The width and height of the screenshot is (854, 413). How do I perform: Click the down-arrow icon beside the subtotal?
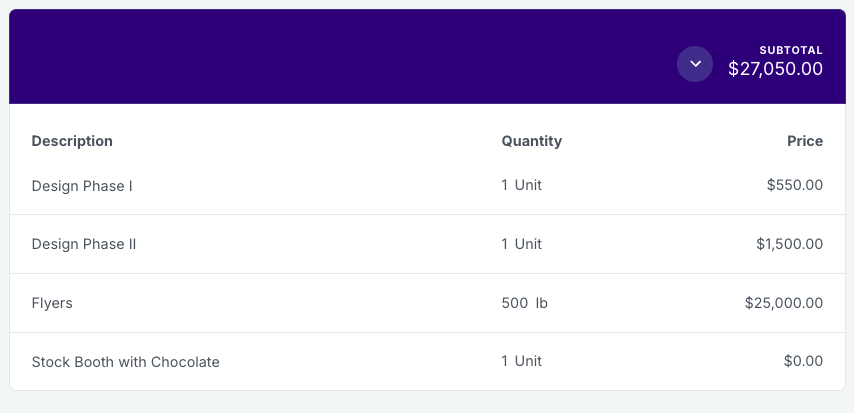tap(695, 64)
